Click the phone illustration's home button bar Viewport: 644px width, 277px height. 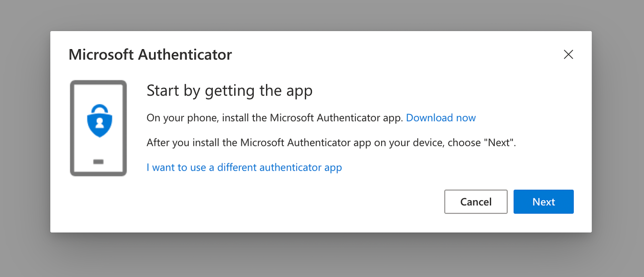coord(98,162)
